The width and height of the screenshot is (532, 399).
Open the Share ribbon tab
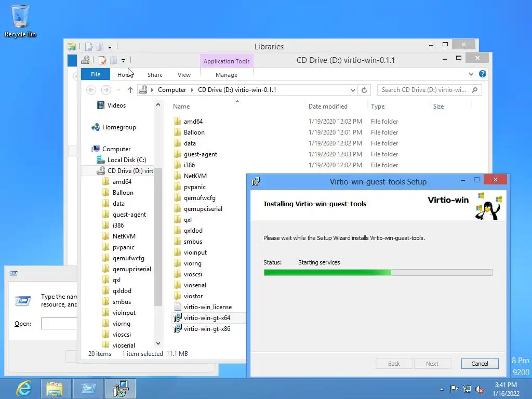tap(155, 75)
